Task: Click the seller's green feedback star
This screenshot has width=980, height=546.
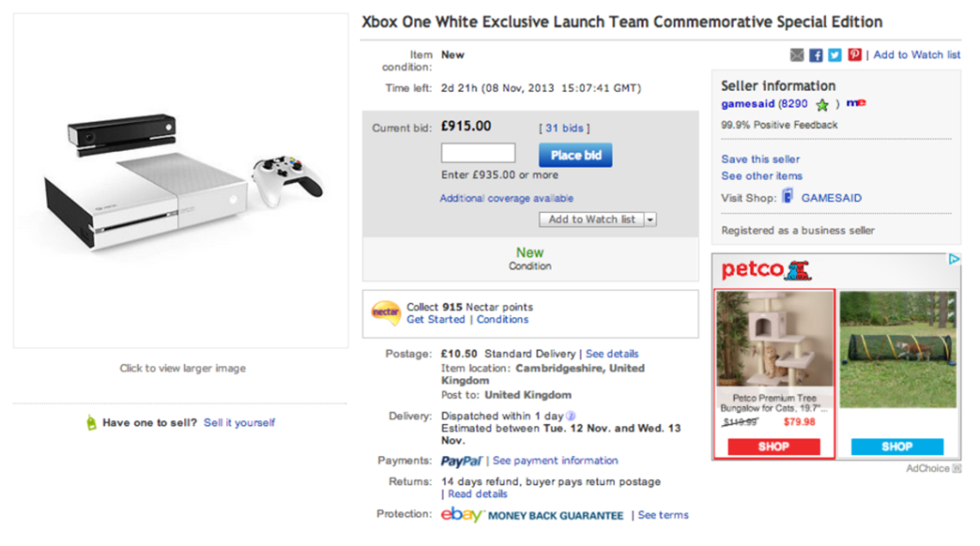Action: pyautogui.click(x=822, y=104)
